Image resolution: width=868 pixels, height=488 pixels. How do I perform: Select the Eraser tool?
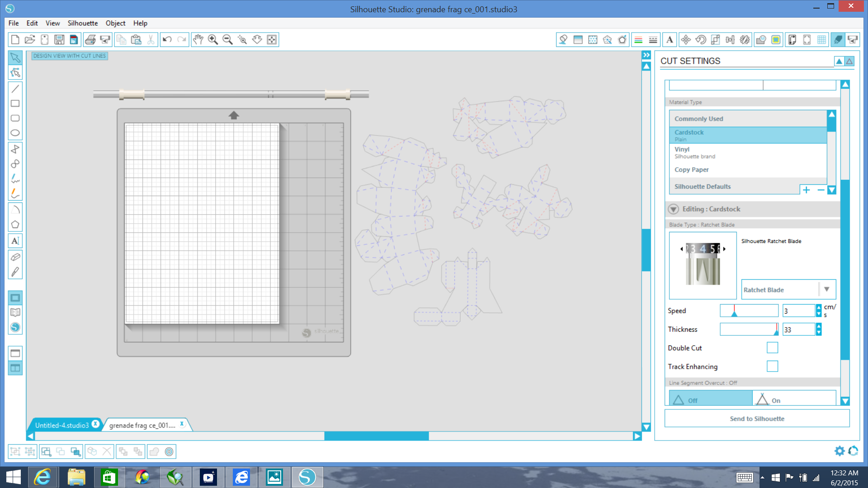15,257
